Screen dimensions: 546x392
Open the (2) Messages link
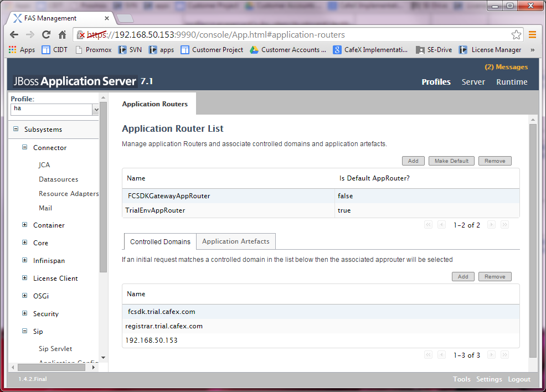point(506,67)
